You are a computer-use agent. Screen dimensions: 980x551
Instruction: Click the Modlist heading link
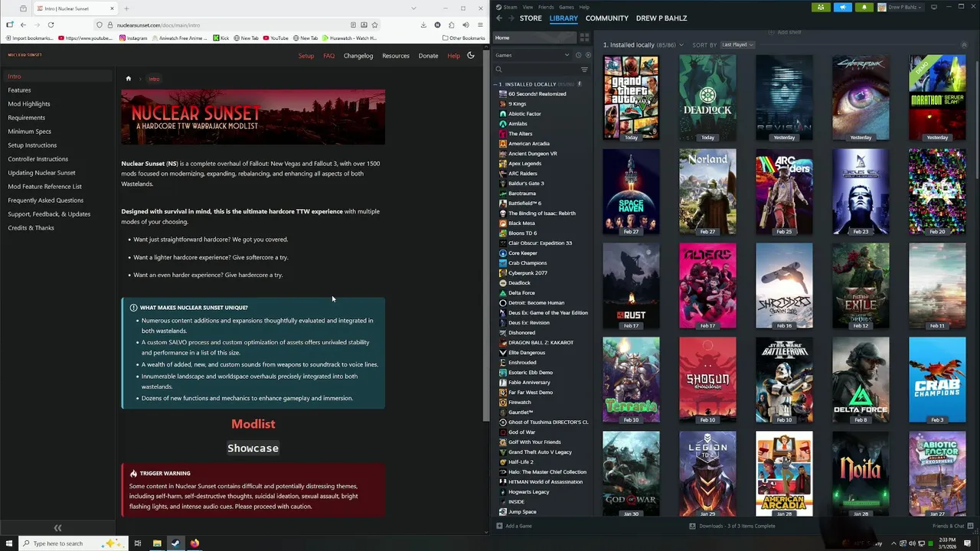point(253,424)
